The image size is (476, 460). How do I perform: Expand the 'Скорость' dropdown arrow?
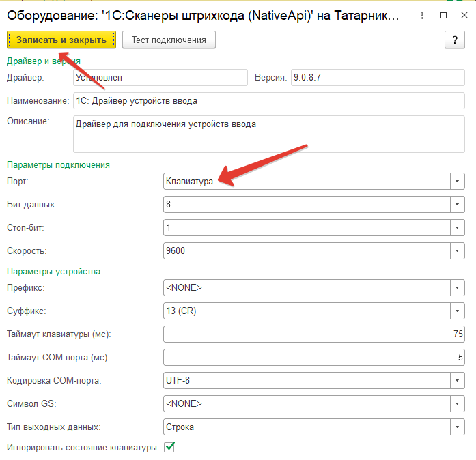[457, 250]
